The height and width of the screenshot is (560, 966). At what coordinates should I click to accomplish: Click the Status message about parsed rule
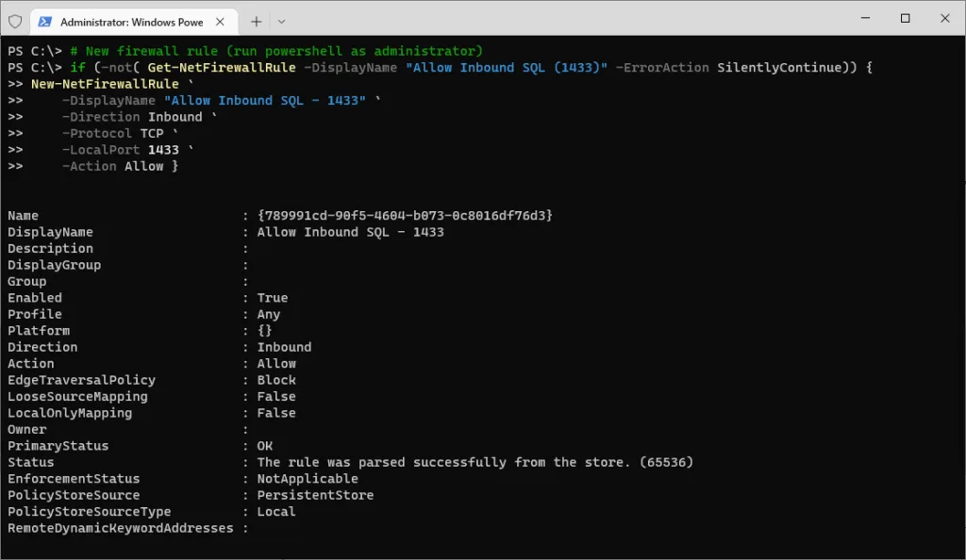click(475, 462)
